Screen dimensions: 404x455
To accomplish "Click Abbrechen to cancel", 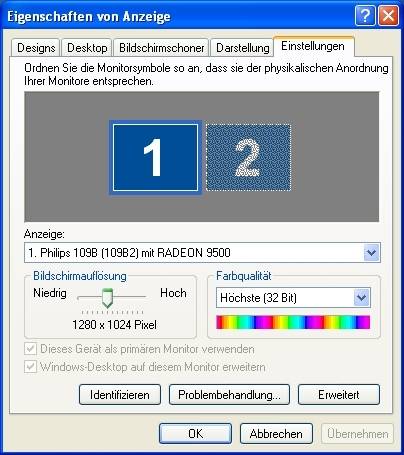I will coord(276,433).
